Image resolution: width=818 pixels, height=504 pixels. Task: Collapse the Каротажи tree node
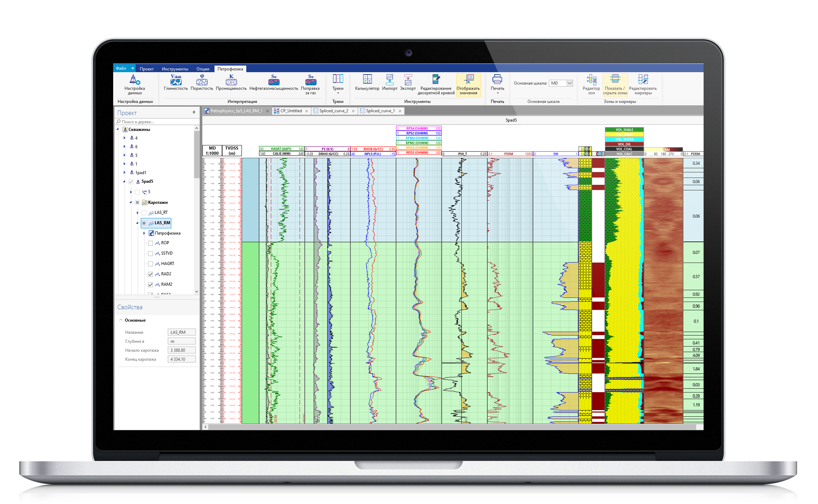pyautogui.click(x=131, y=202)
